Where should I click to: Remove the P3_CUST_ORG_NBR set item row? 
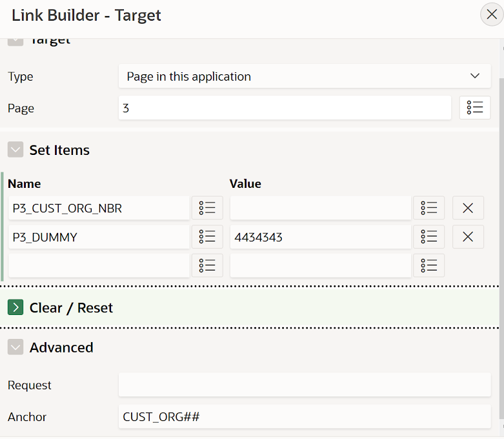[468, 208]
